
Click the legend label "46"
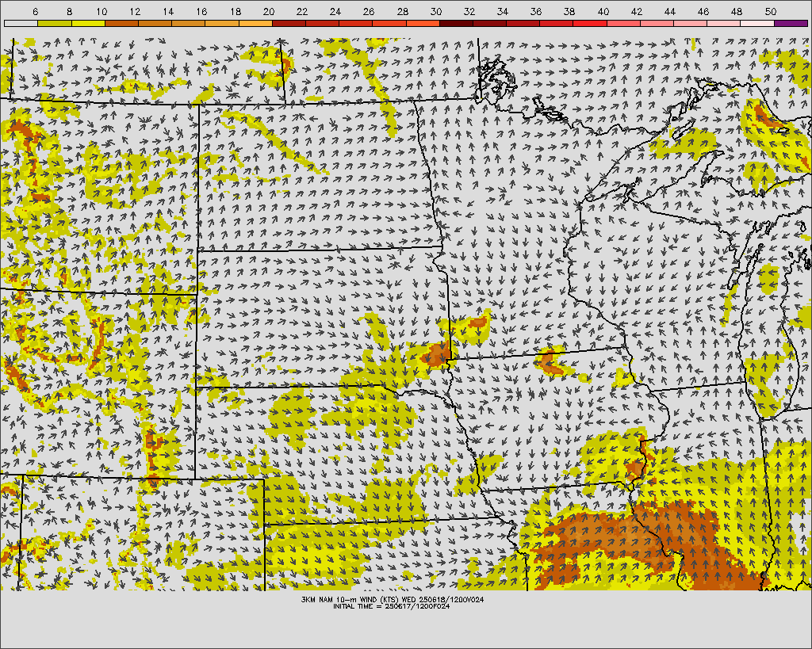tap(703, 11)
